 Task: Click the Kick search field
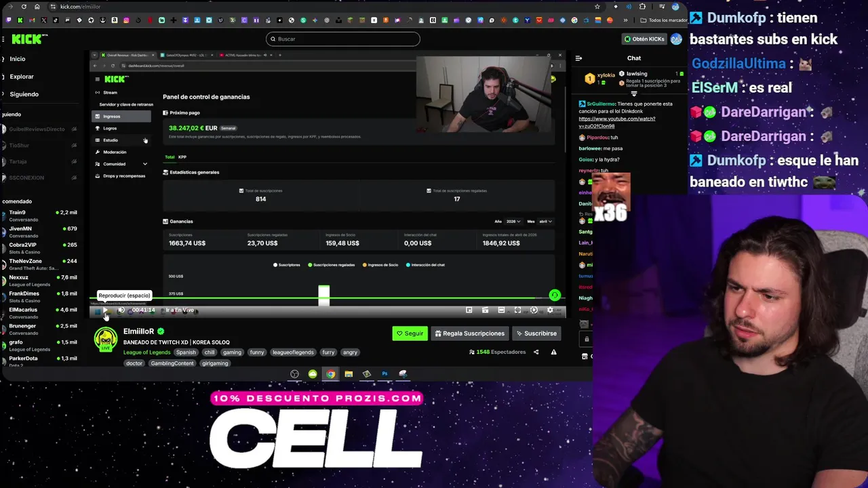pos(342,39)
